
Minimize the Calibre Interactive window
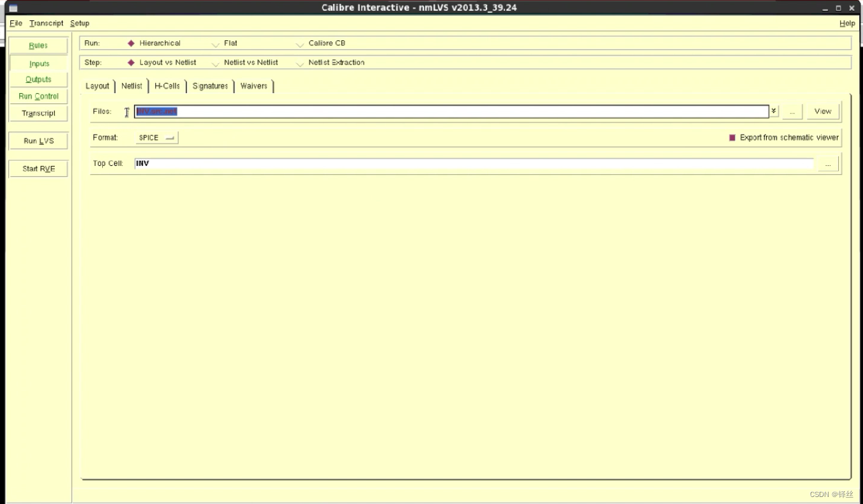tap(825, 8)
